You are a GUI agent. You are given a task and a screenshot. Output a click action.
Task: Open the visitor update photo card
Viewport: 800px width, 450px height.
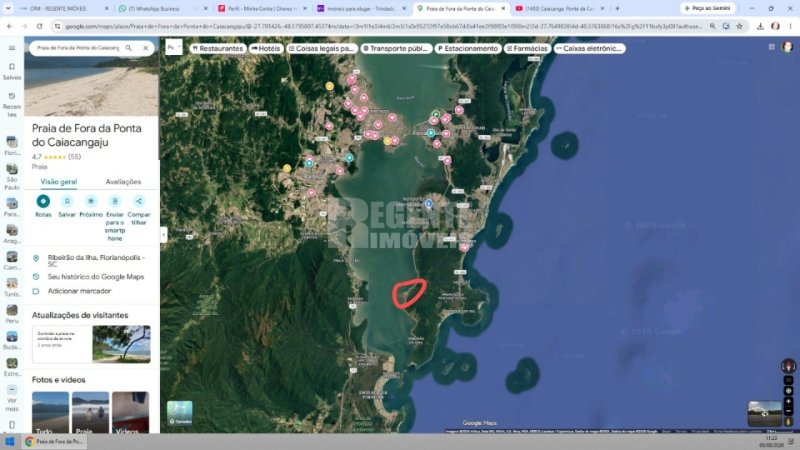[x=91, y=344]
